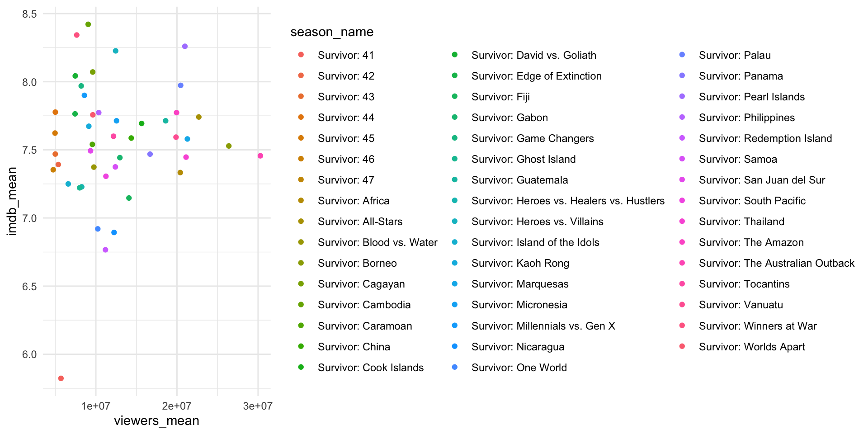The image size is (868, 434).
Task: Click the imdb_mean y-axis title
Action: tap(12, 201)
